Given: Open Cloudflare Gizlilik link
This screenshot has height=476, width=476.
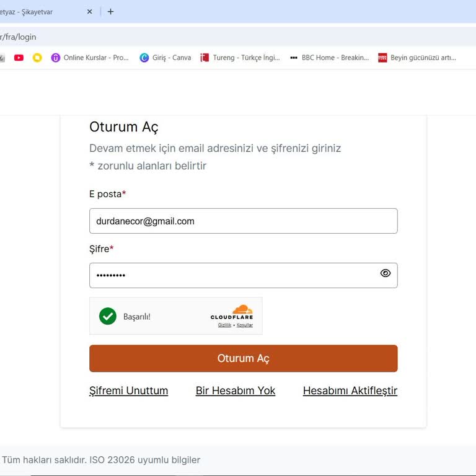Looking at the screenshot, I should coord(224,325).
